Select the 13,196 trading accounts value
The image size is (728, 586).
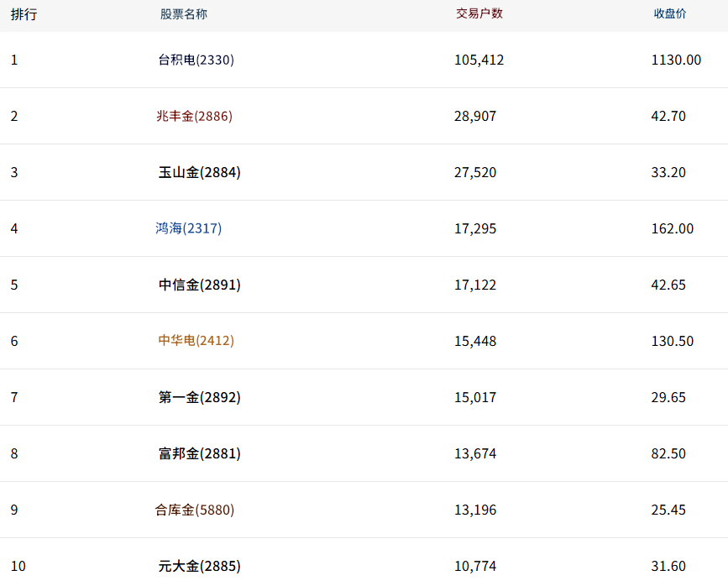click(x=475, y=510)
